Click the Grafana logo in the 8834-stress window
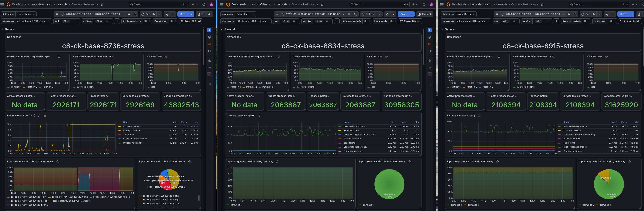 coord(228,4)
